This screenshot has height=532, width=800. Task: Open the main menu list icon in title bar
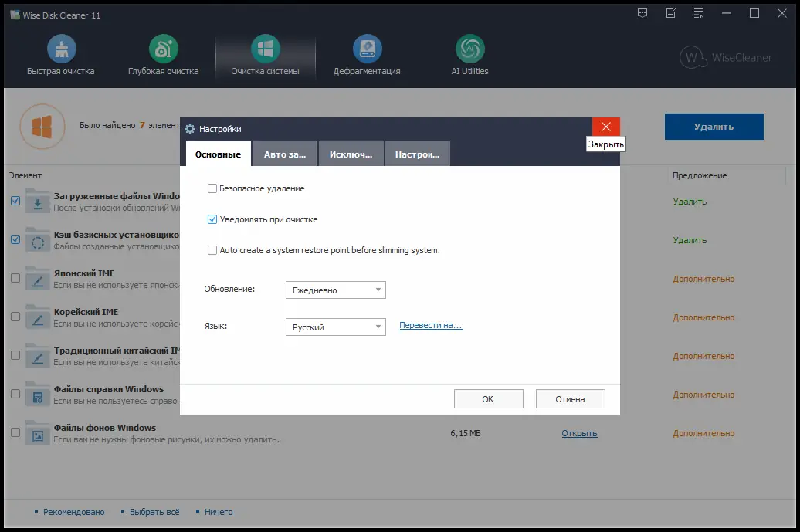click(x=699, y=14)
